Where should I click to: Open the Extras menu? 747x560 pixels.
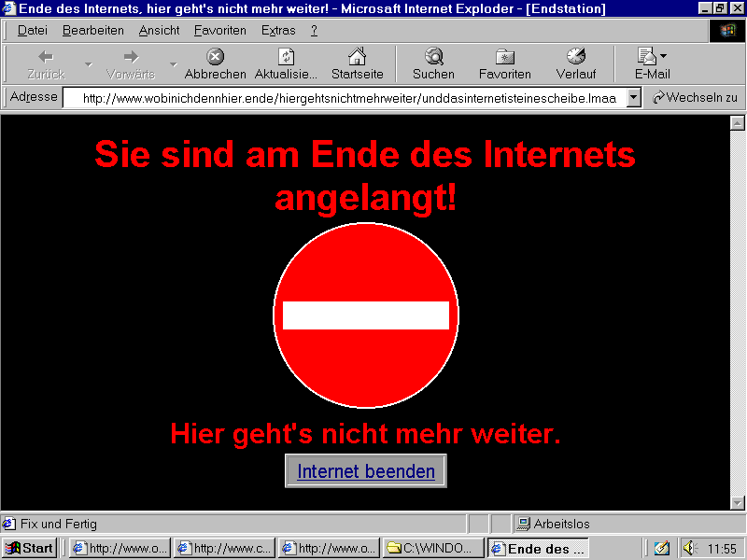278,30
